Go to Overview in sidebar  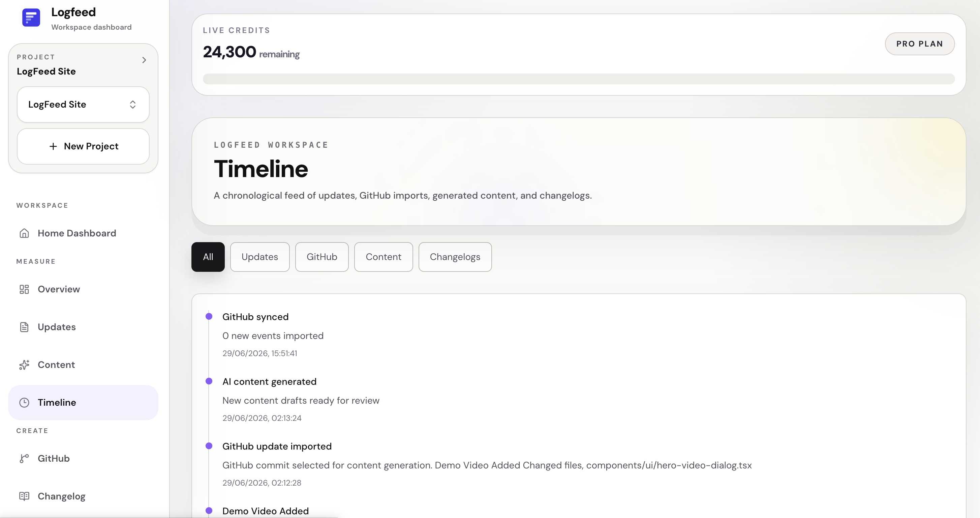pos(83,289)
